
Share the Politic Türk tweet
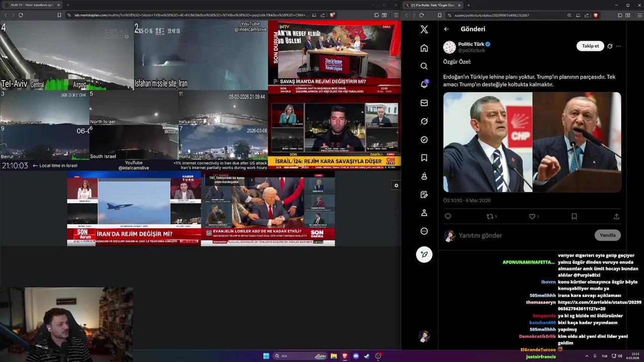616,217
